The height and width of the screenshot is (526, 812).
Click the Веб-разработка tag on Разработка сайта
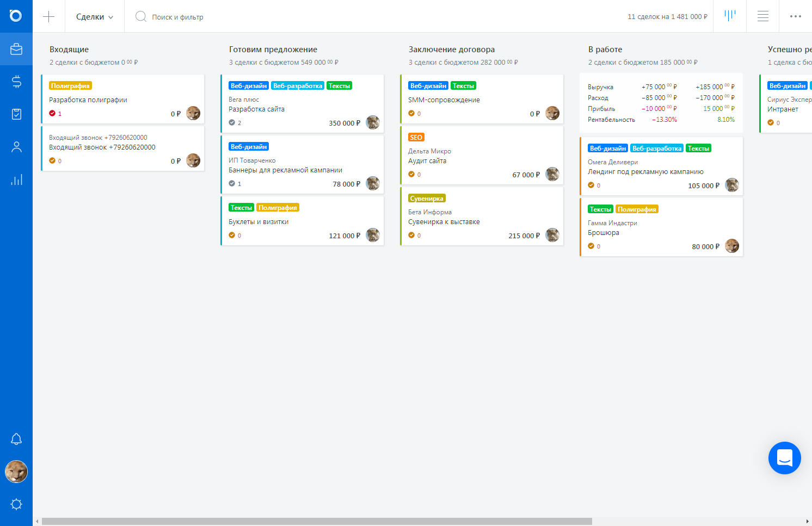(298, 85)
